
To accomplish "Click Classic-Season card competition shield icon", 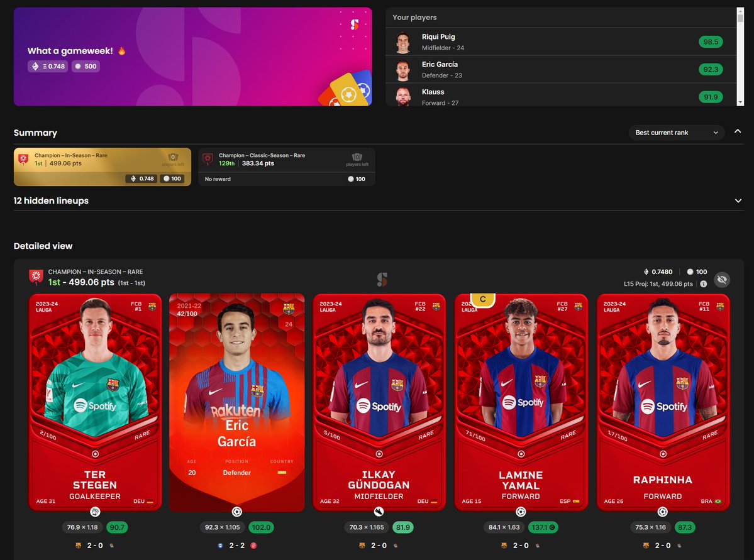I will coord(208,159).
